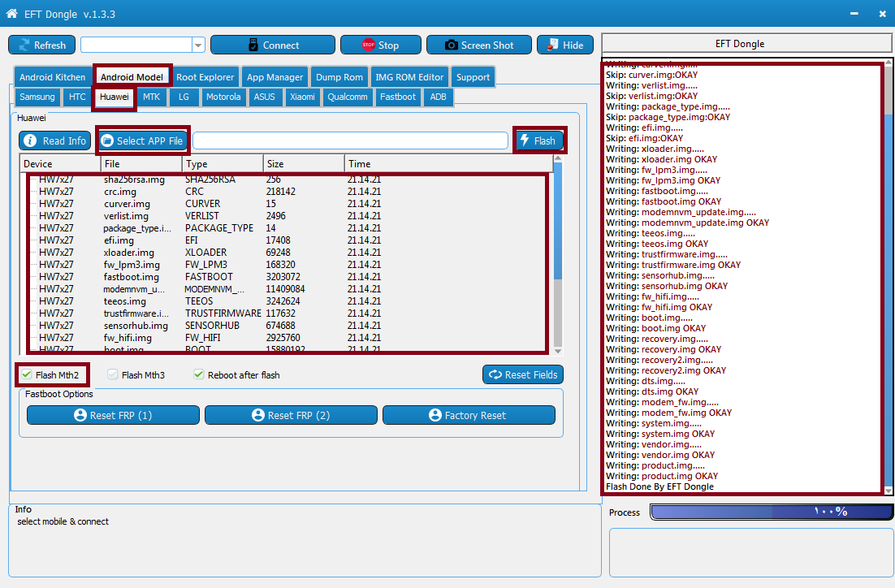The height and width of the screenshot is (588, 895).
Task: Click the Refresh button
Action: pyautogui.click(x=41, y=45)
